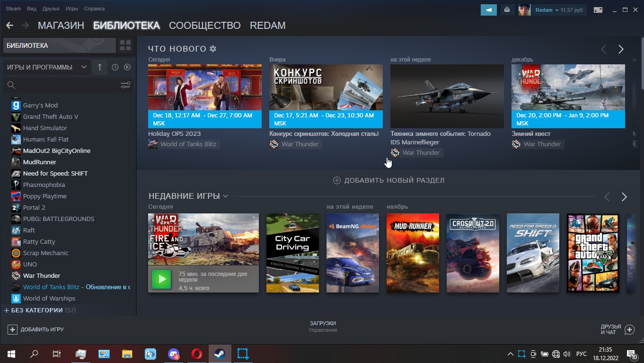Select the Grand Theft Auto V list icon

[16, 116]
